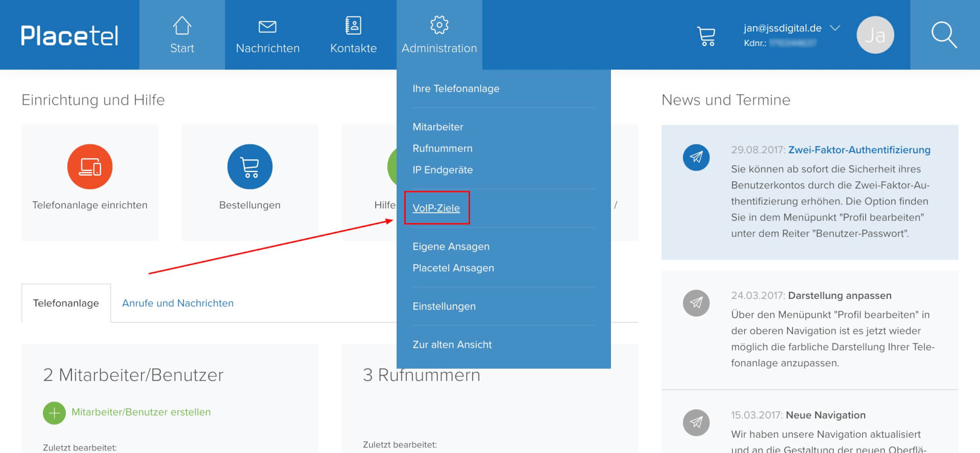This screenshot has height=453, width=980.
Task: Click Telefonanlage einrichten card label
Action: coord(90,205)
